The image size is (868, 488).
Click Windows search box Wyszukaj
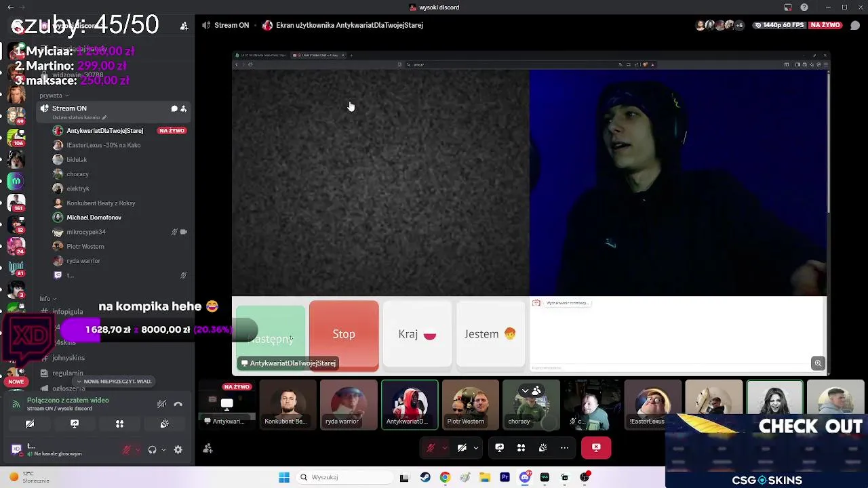346,477
